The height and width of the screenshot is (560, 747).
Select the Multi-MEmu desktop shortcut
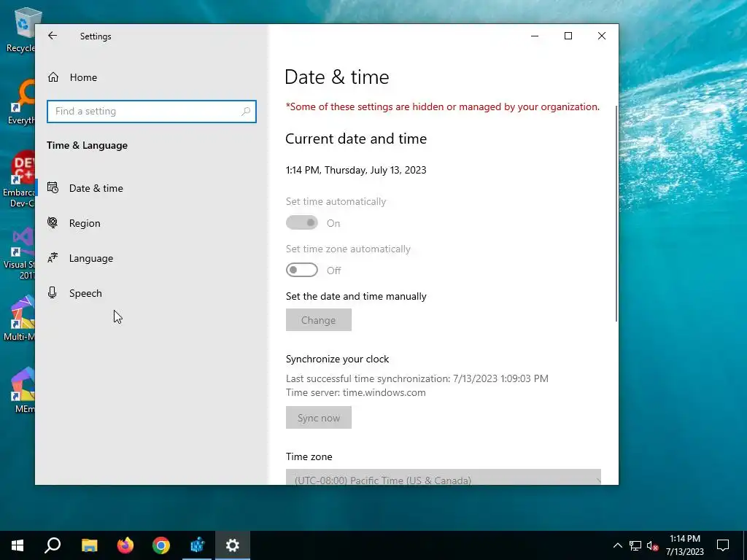point(20,318)
